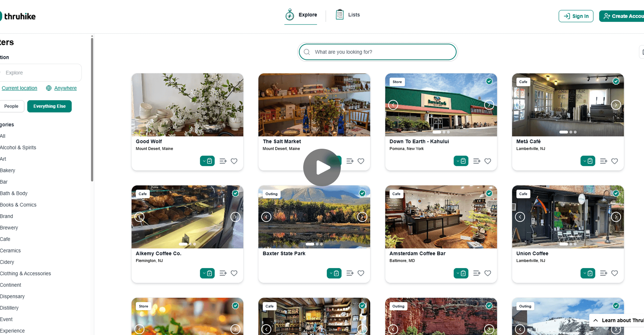
Task: Click the thruhike logo
Action: pos(18,16)
